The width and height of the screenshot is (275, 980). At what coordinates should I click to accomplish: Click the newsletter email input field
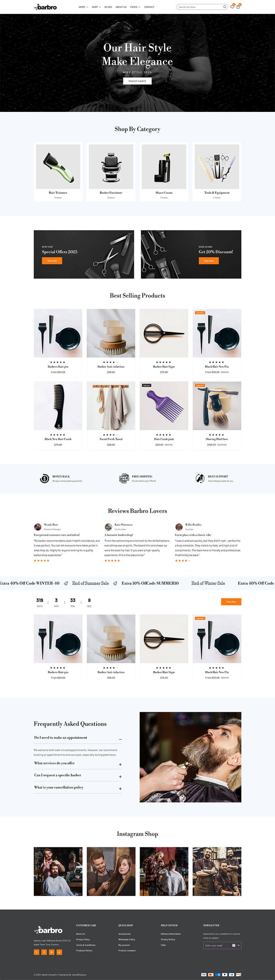[219, 945]
